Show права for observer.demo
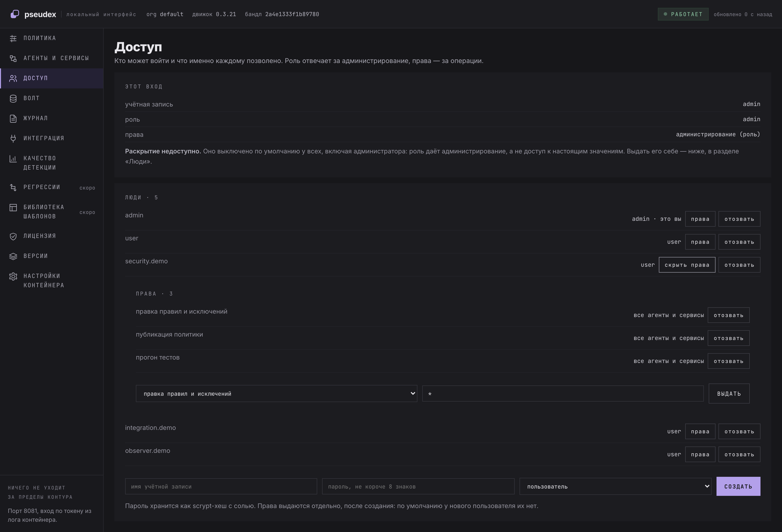The width and height of the screenshot is (782, 532). (x=700, y=454)
